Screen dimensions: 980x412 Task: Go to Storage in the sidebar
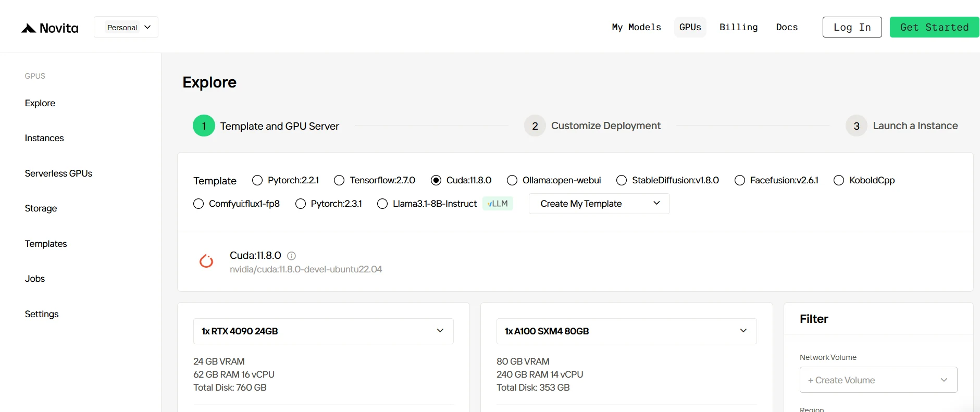41,208
